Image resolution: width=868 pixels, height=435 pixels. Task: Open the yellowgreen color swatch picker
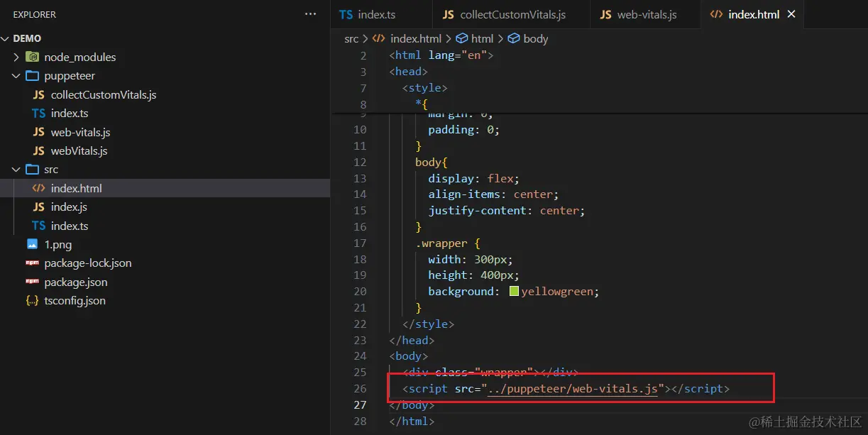pyautogui.click(x=515, y=292)
